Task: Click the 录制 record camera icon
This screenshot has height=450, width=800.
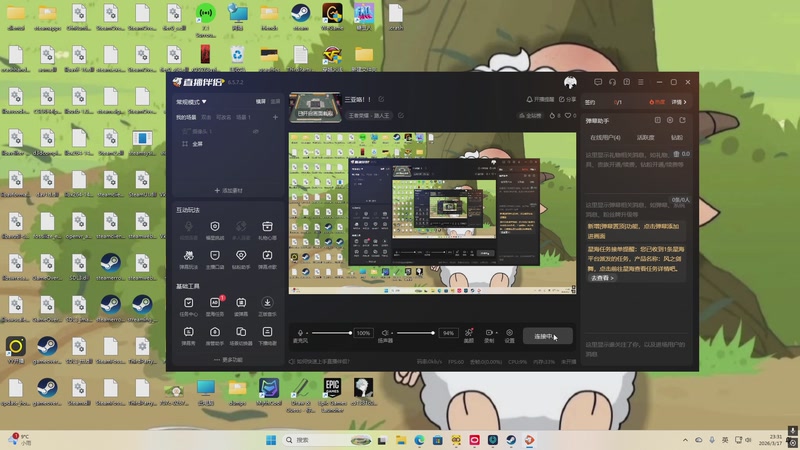Action: click(489, 333)
